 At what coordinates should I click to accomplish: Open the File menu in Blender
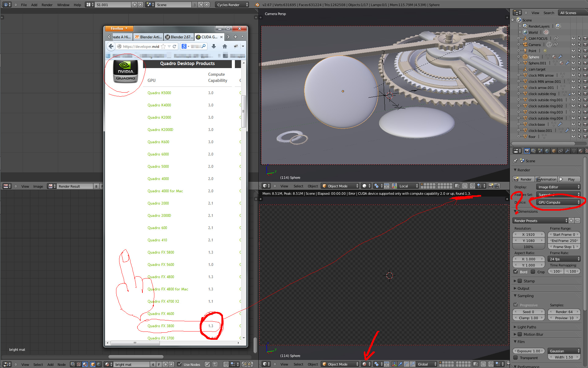point(24,5)
